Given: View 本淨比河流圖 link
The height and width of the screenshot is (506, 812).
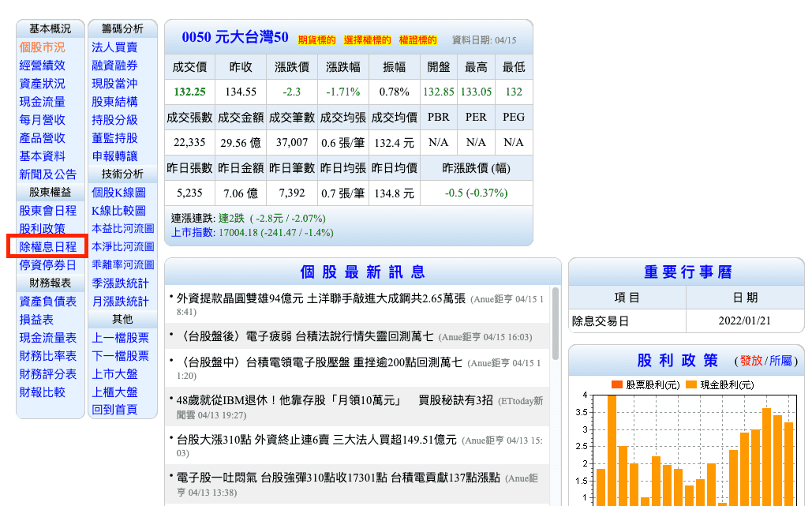Looking at the screenshot, I should [x=123, y=246].
